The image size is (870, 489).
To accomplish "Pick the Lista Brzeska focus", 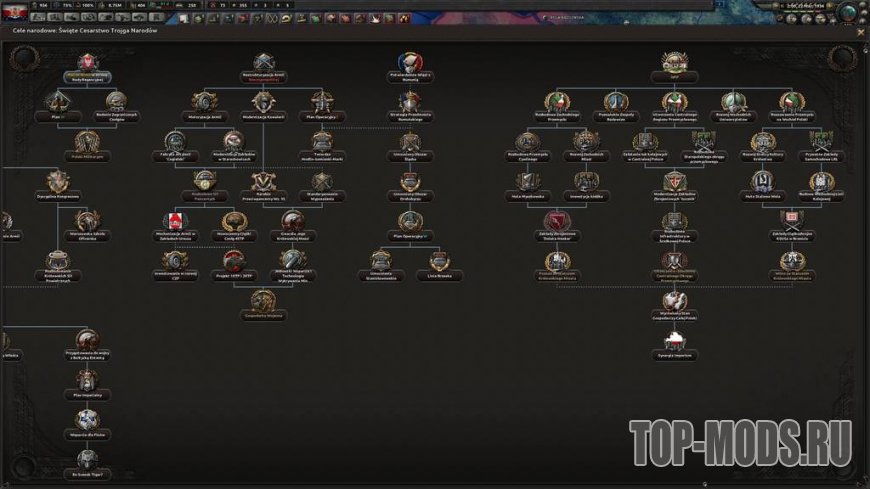I will point(438,260).
